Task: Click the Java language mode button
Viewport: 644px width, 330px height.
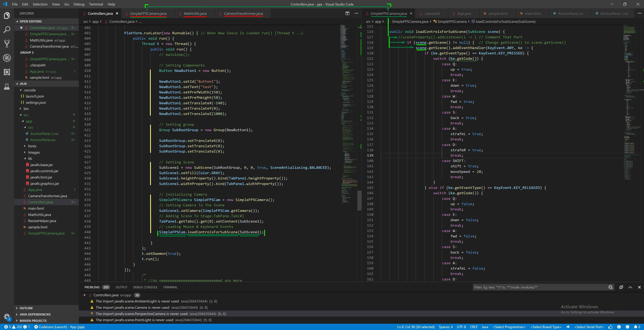Action: coord(484,327)
